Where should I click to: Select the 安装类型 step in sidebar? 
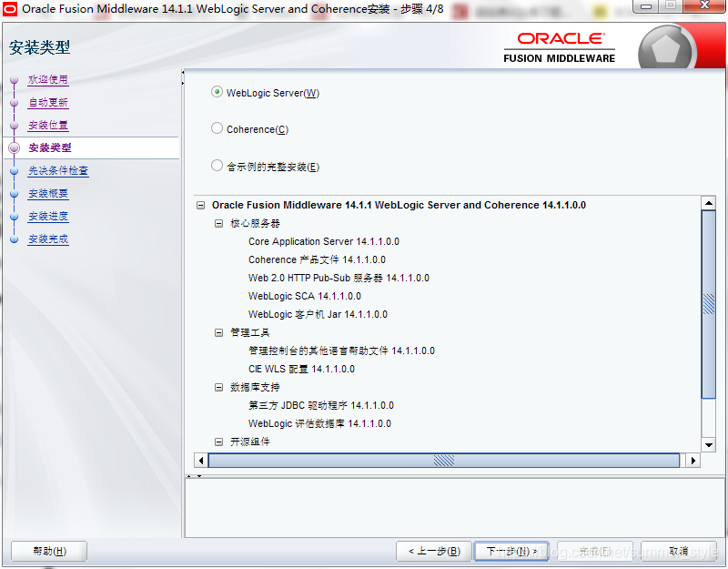(x=50, y=147)
